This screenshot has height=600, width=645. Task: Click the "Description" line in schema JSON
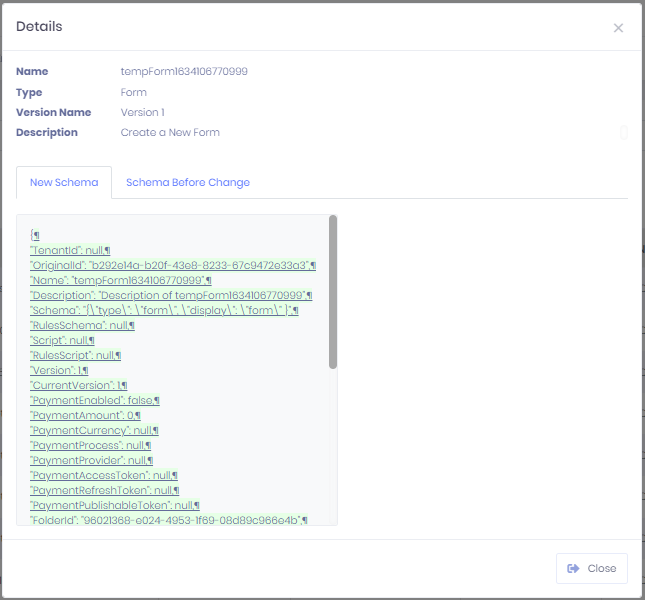pyautogui.click(x=171, y=295)
